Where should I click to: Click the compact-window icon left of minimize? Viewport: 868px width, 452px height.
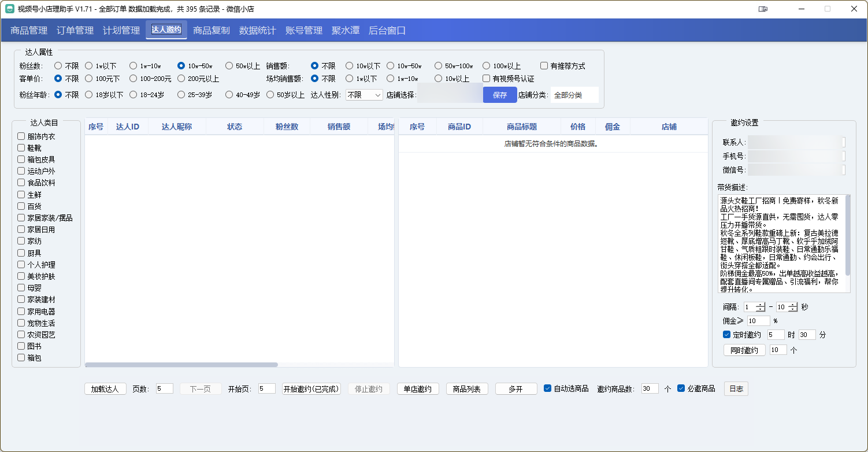tap(763, 9)
